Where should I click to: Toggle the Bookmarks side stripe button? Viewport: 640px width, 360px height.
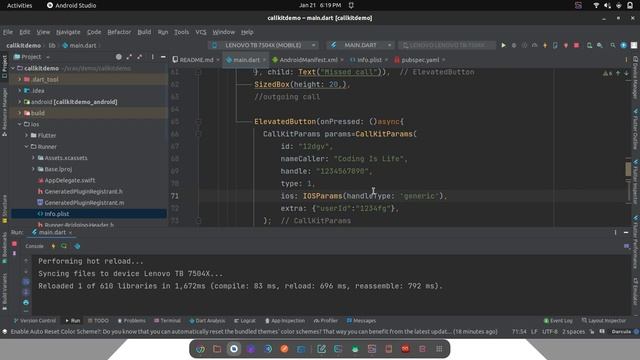pos(4,247)
